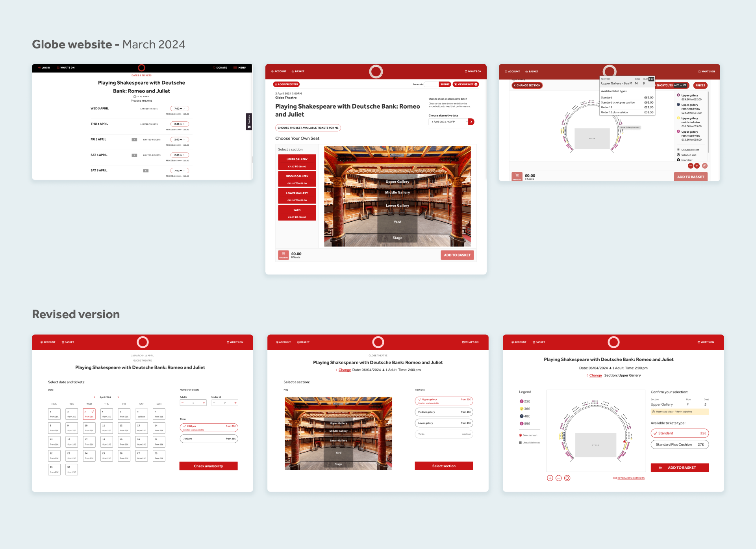Zoom in on the revised seat map
This screenshot has height=549, width=756.
[550, 478]
